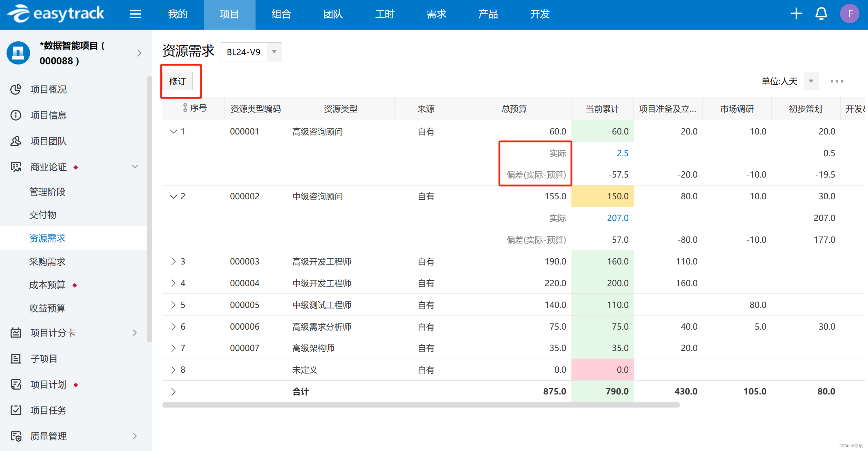Click the sidebar vertical scrollbar

point(149,209)
